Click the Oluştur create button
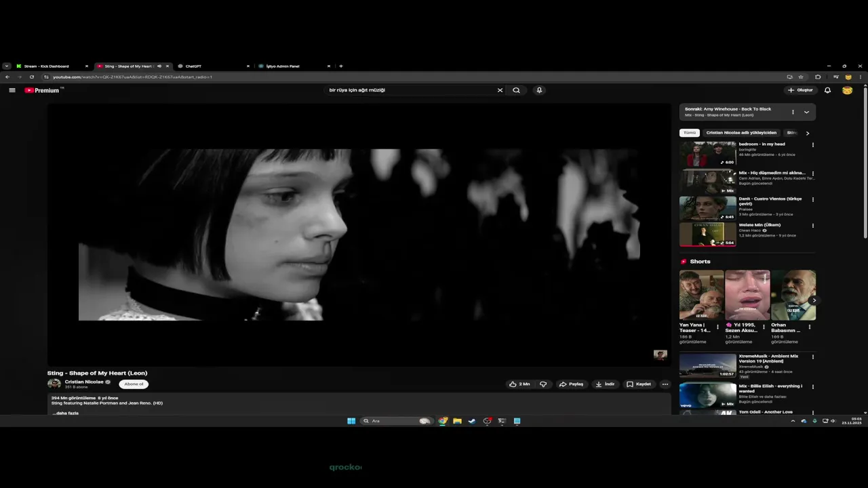The width and height of the screenshot is (868, 488). (800, 90)
